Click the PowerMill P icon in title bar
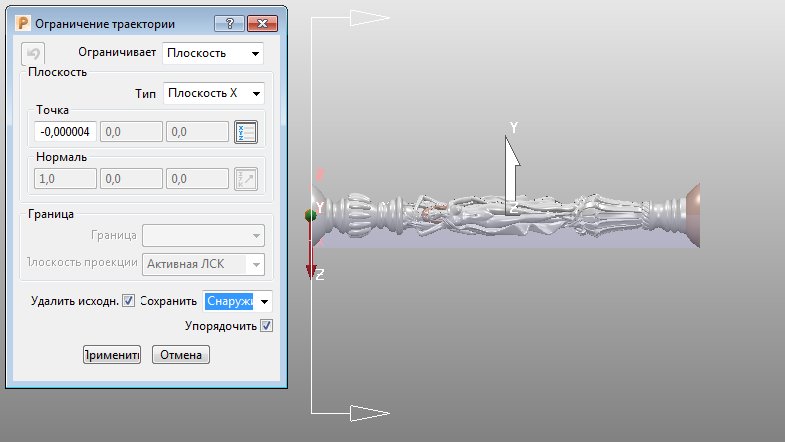 pos(23,23)
